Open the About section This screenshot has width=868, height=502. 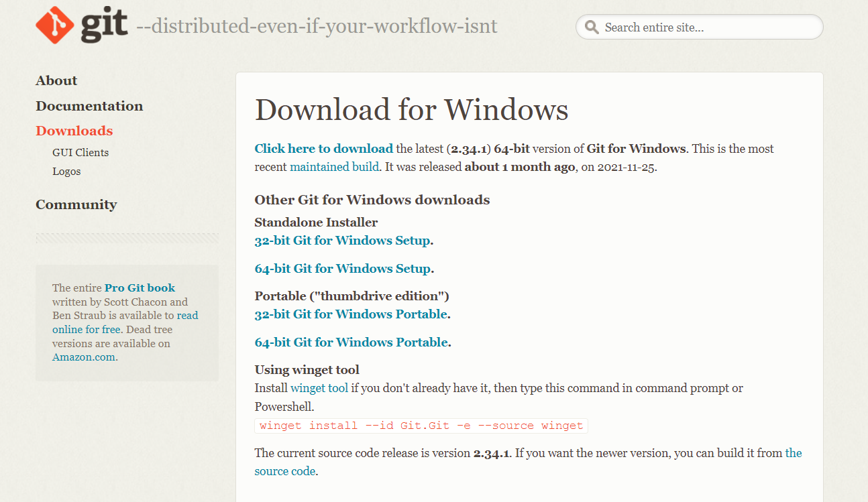click(56, 80)
